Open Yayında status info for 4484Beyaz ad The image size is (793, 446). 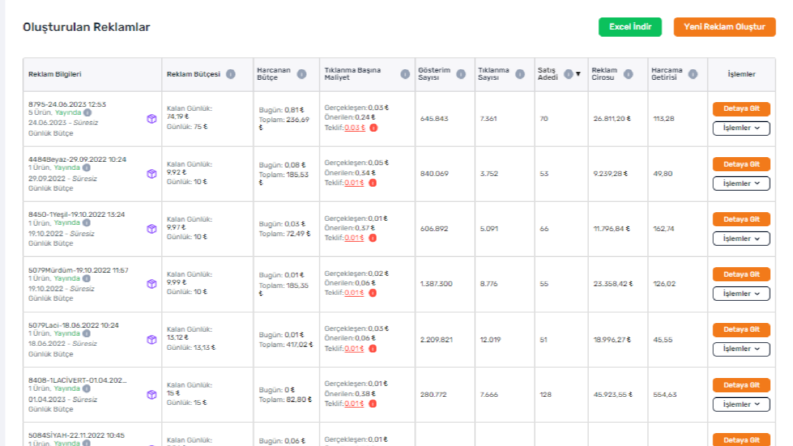pos(86,168)
